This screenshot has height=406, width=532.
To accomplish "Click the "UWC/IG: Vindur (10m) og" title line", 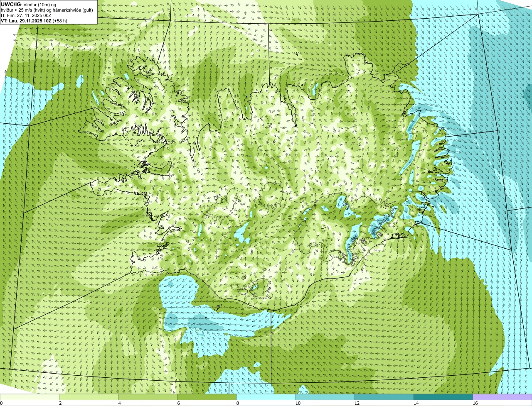I will click(28, 5).
